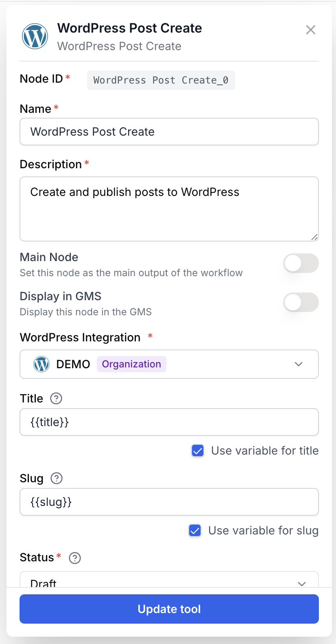Click the WordPress icon beside DEMO

(41, 364)
